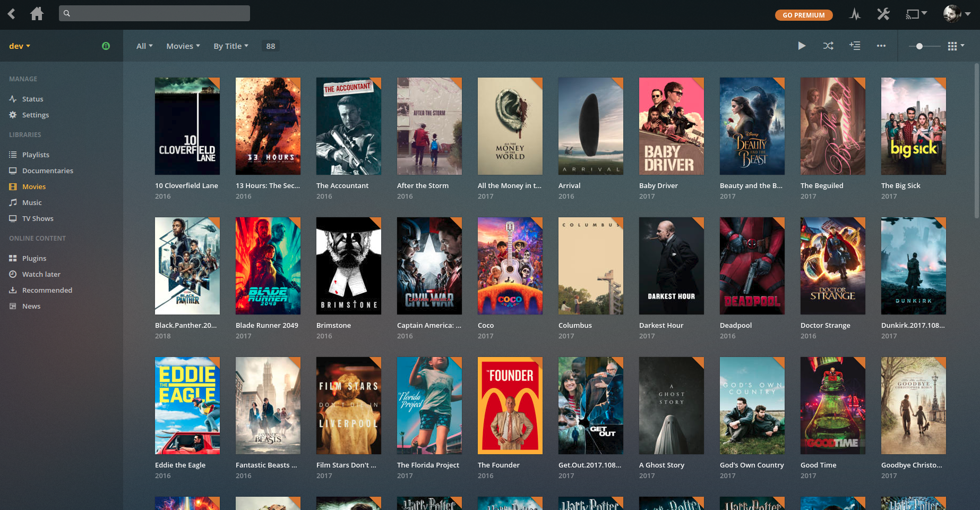
Task: Click the After the Storm title link
Action: 423,185
